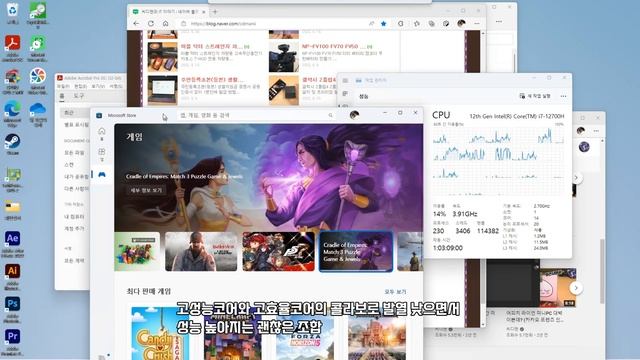Viewport: 640px width, 360px height.
Task: Click the search magnifier in Microsoft Store
Action: point(331,116)
